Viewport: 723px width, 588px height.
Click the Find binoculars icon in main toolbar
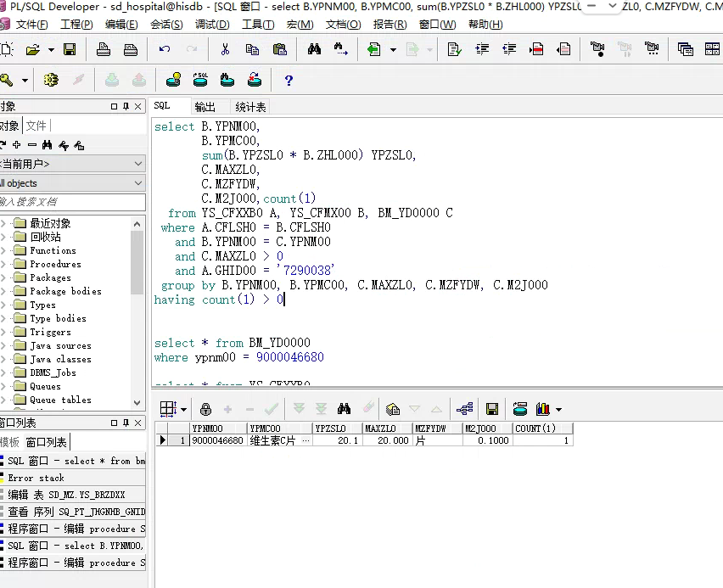tap(314, 50)
